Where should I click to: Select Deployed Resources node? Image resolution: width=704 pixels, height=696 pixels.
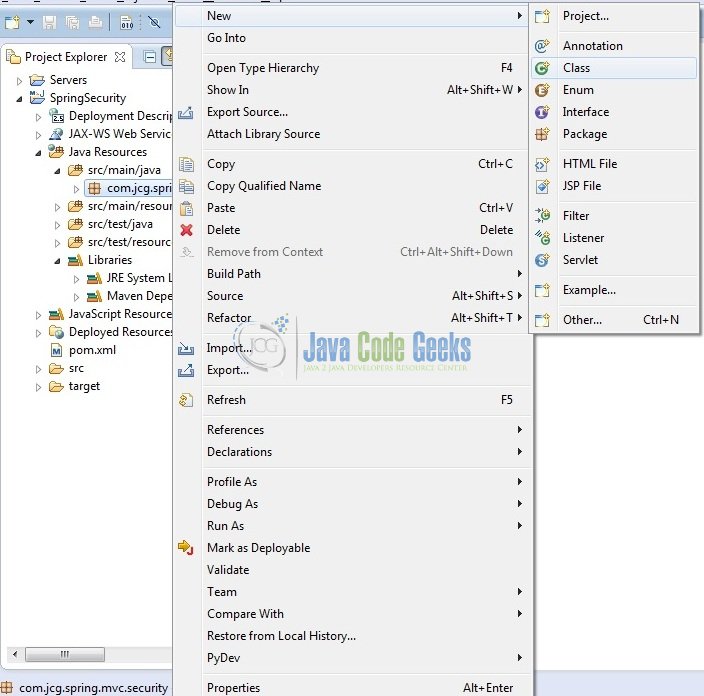120,332
